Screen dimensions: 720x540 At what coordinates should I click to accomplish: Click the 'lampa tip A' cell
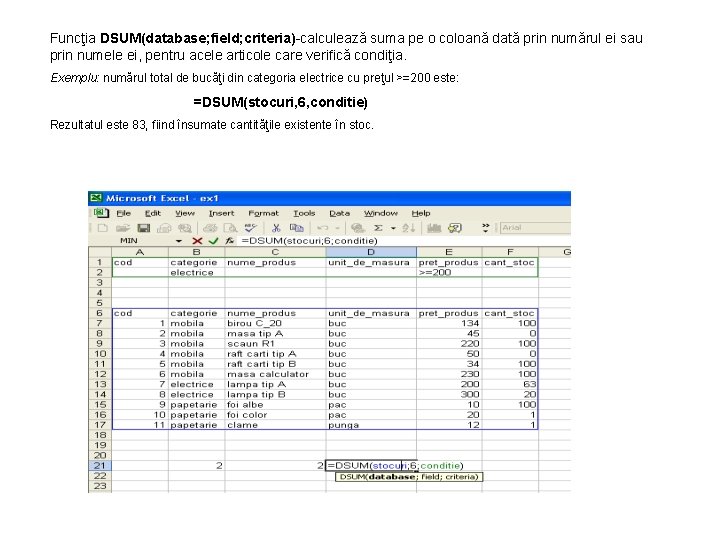coord(275,384)
